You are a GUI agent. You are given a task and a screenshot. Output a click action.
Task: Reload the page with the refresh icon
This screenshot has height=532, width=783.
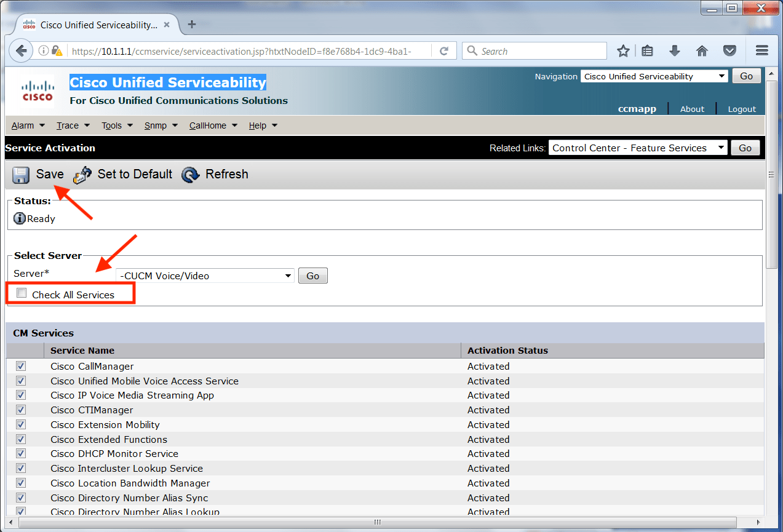point(444,51)
